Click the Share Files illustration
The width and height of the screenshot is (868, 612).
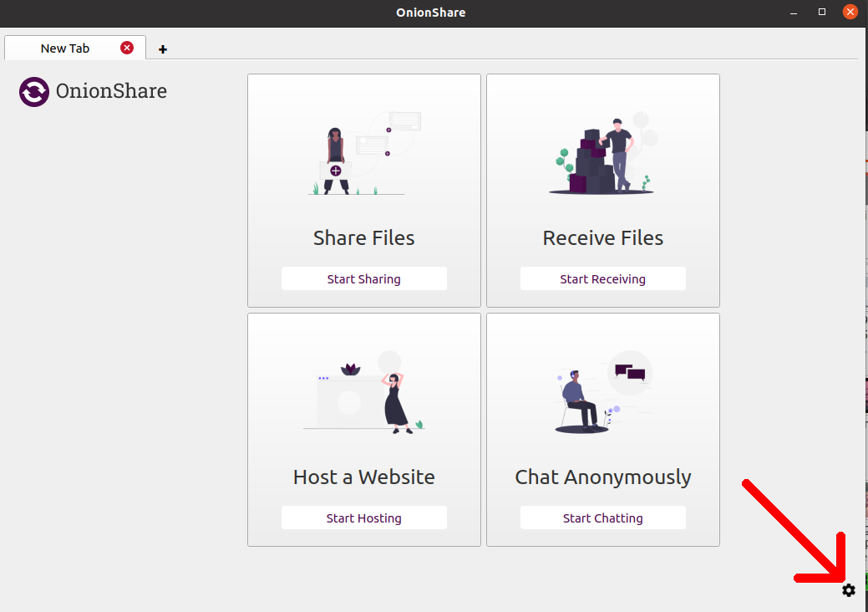click(364, 152)
